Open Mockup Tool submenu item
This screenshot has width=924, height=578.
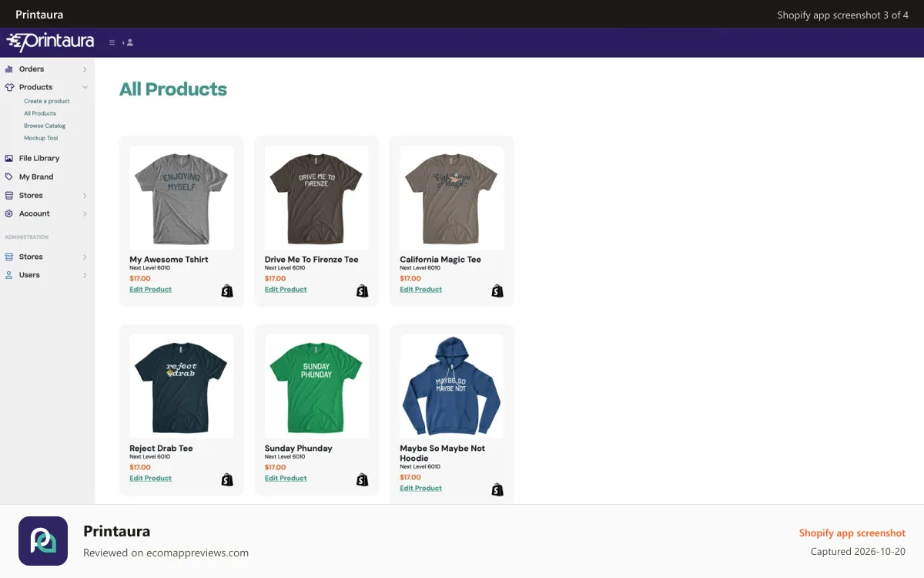(41, 138)
